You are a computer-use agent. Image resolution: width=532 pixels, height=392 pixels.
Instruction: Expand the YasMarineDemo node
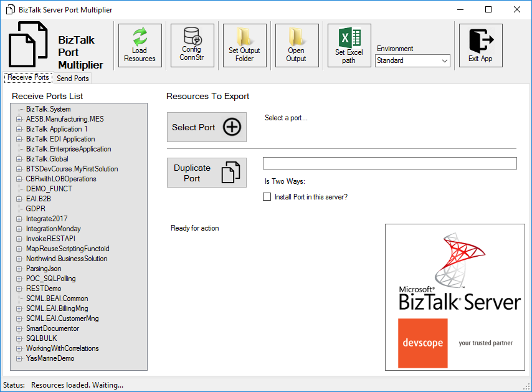(x=19, y=358)
